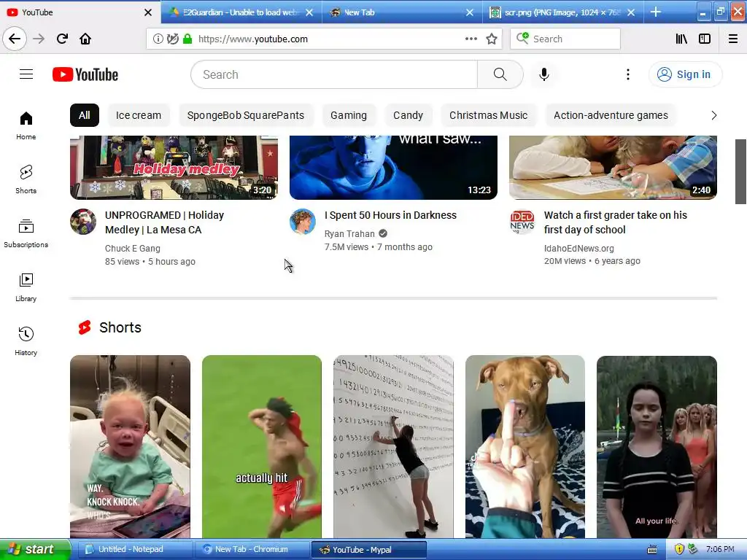Click the browser Search box
Image resolution: width=747 pixels, height=560 pixels.
tap(565, 39)
